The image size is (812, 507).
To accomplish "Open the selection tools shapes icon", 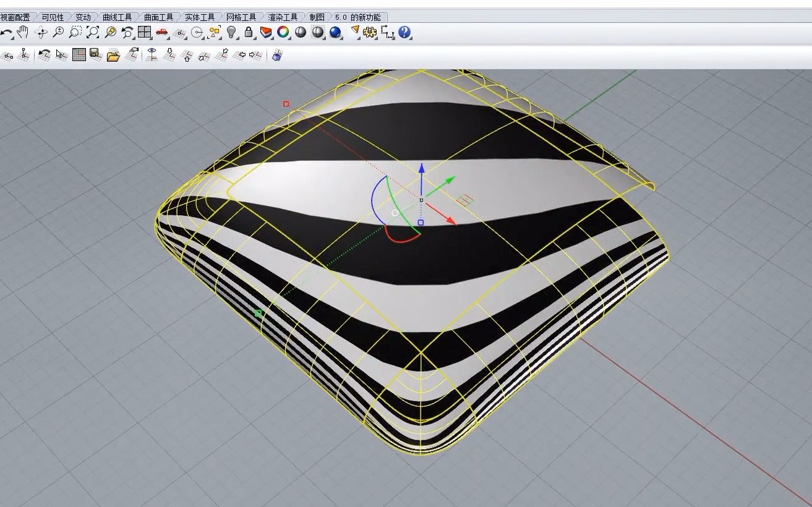I will [215, 32].
